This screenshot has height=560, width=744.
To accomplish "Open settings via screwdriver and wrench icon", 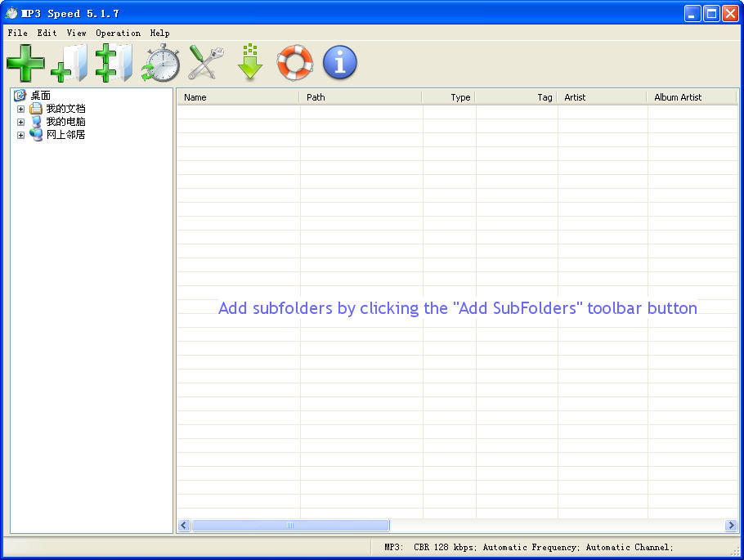I will click(205, 62).
